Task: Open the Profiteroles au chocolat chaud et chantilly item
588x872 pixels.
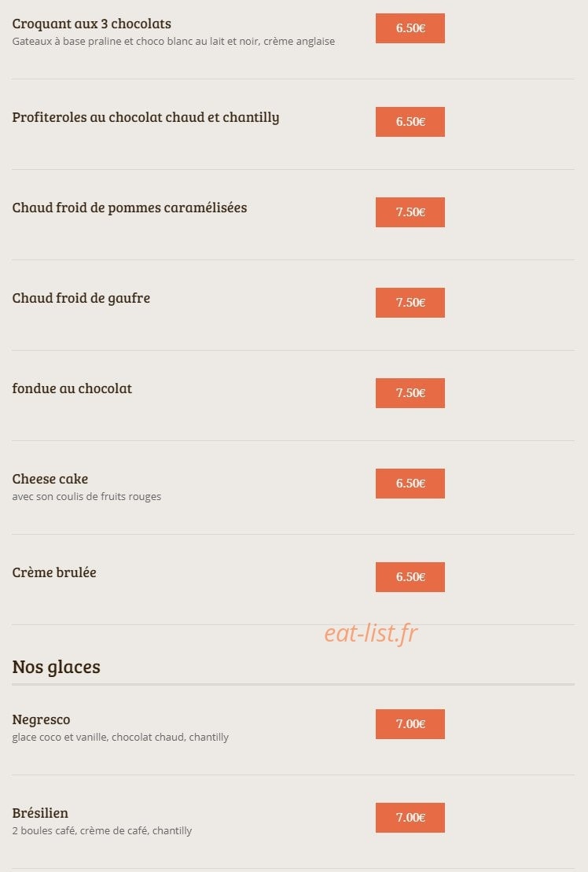Action: [145, 118]
